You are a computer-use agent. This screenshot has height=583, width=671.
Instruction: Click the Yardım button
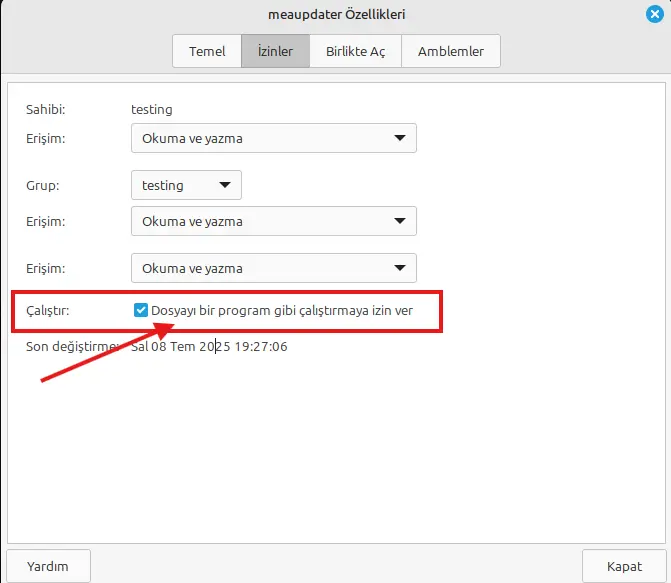tap(48, 566)
